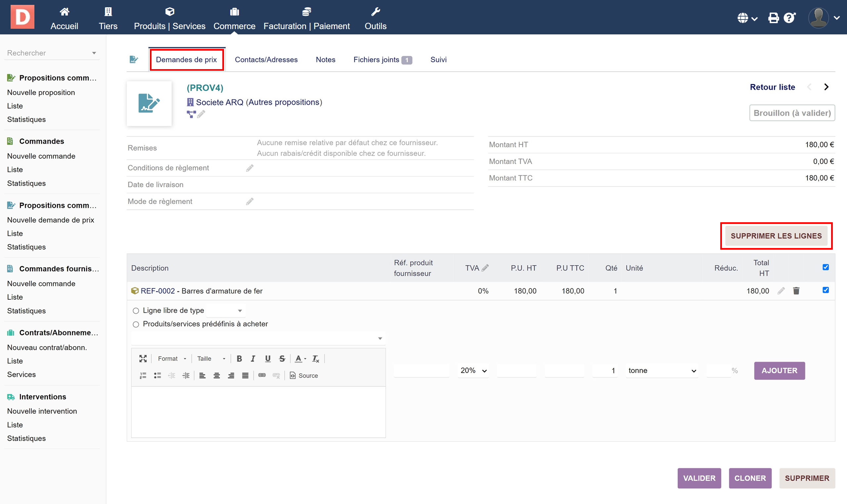Click the printer icon in top bar

(773, 18)
